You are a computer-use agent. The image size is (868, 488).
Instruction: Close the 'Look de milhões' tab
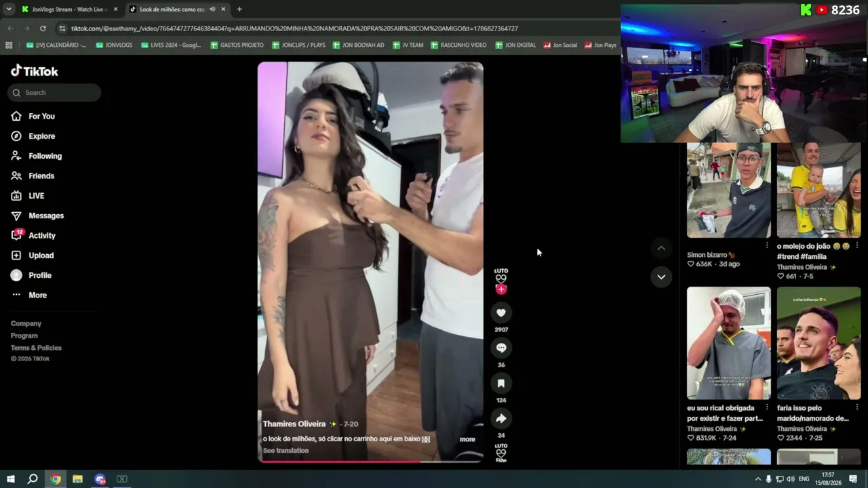tap(223, 9)
